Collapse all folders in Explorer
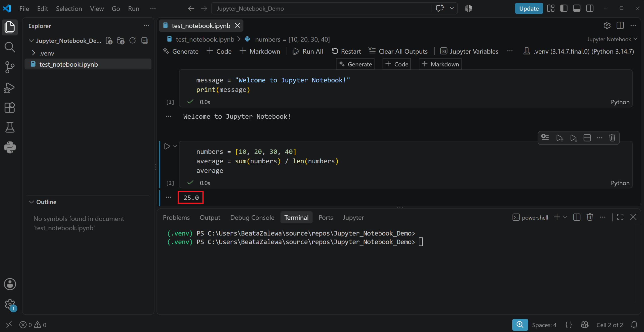The width and height of the screenshot is (644, 332). 145,40
